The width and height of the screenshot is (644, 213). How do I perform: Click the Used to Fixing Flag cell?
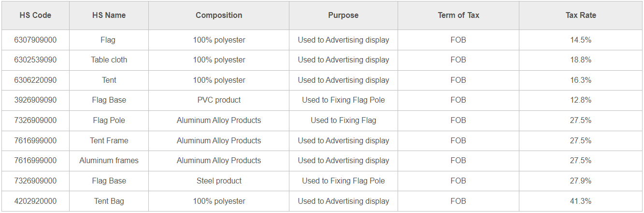pyautogui.click(x=343, y=121)
